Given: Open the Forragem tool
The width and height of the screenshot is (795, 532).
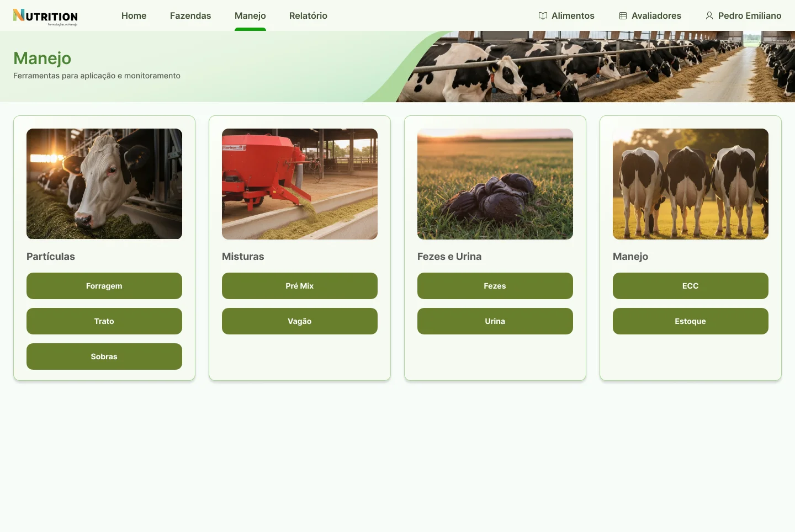Looking at the screenshot, I should click(104, 286).
